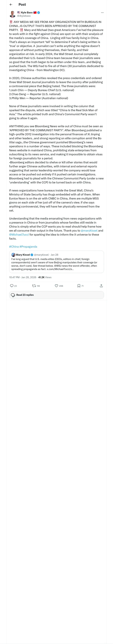Bookmark the post
The image size is (113, 644).
tap(79, 286)
